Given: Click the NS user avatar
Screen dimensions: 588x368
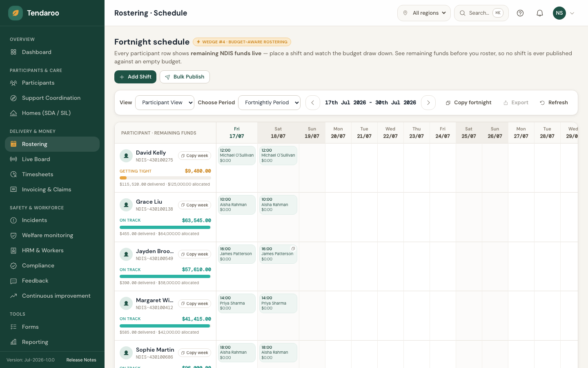Looking at the screenshot, I should coord(559,13).
